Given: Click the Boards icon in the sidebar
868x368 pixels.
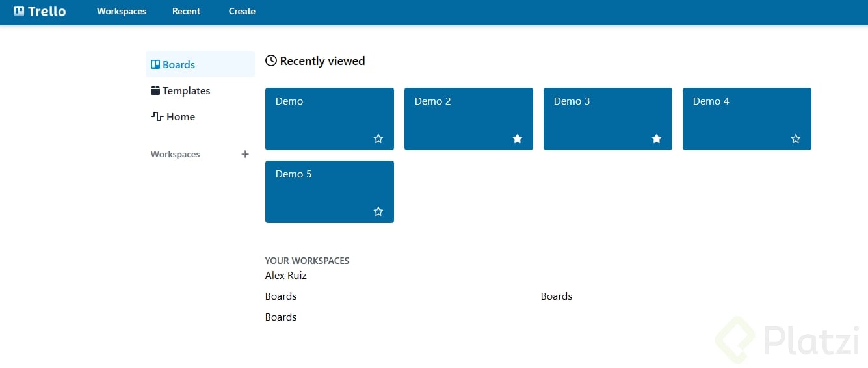Looking at the screenshot, I should [x=155, y=64].
